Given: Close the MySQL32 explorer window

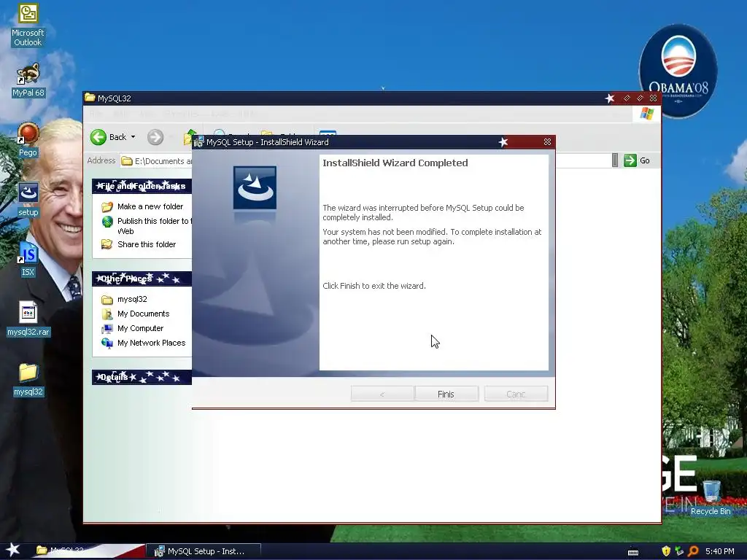Looking at the screenshot, I should coord(653,98).
